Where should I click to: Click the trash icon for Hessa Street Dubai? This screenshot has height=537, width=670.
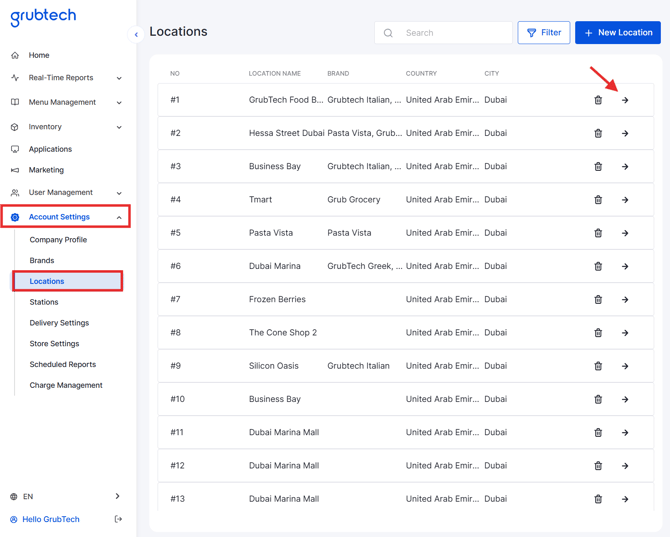coord(598,133)
